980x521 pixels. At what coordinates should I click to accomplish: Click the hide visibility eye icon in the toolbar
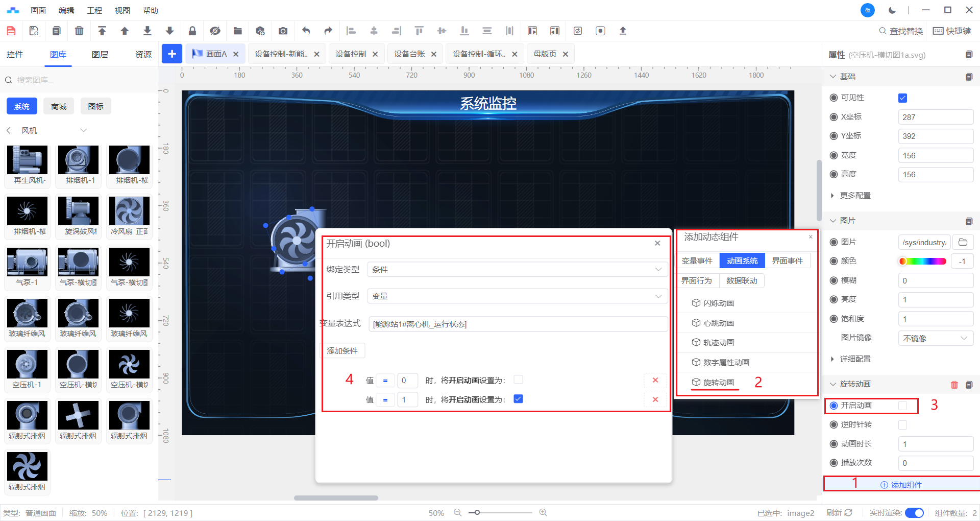coord(215,31)
